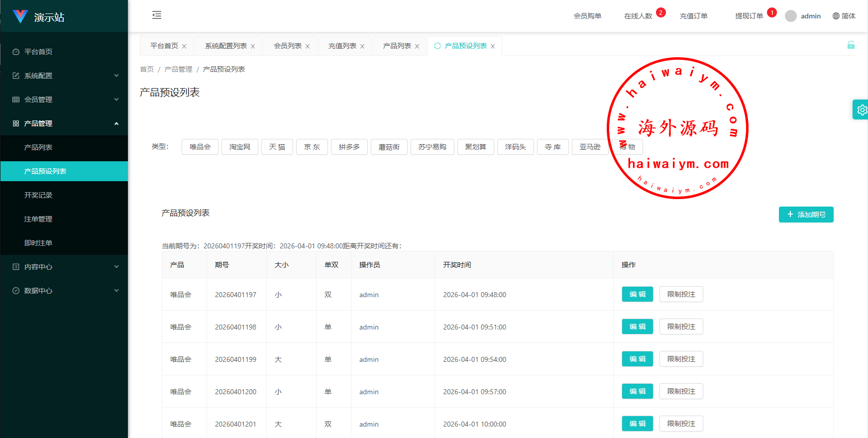Select the 亚马逊 type filter

(x=590, y=147)
